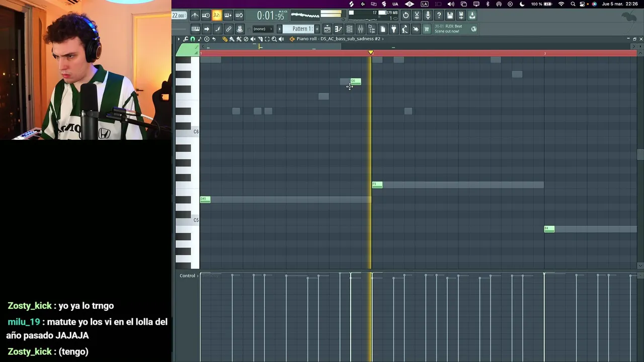Disable the highlighted recording countdown button
The height and width of the screenshot is (362, 644).
coord(217,15)
